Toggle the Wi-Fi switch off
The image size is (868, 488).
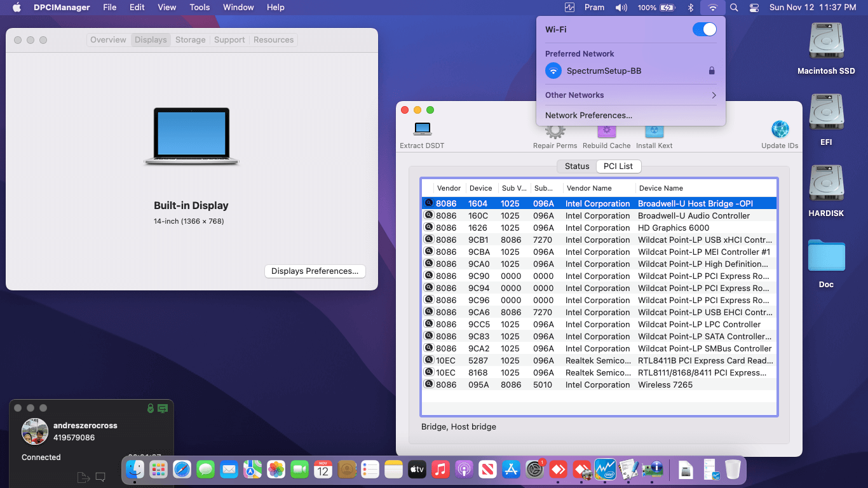tap(704, 29)
